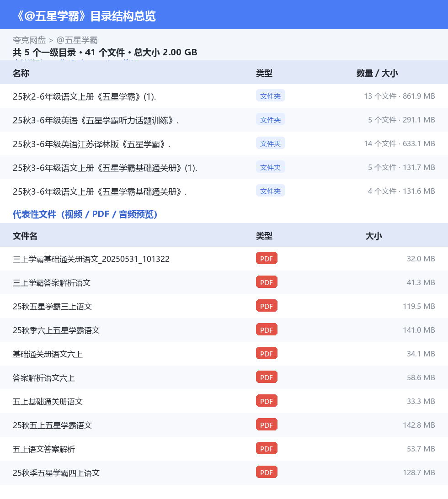Select the 32.0 MB size value

tap(421, 259)
